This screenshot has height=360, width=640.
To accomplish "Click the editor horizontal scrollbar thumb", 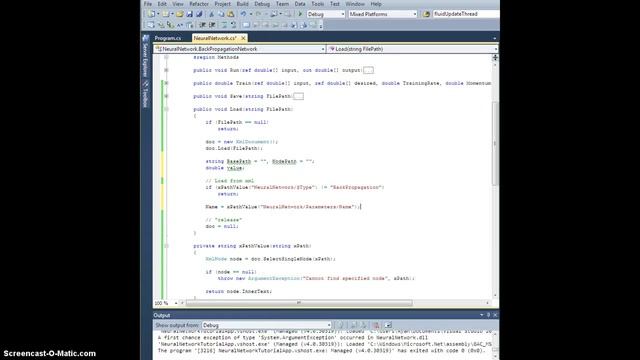I will 299,303.
